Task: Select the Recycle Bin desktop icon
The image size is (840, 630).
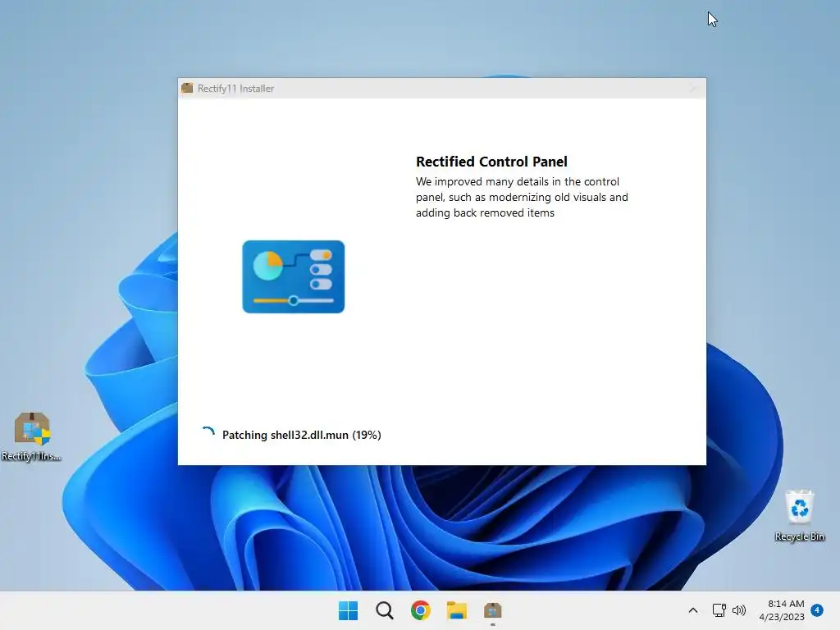Action: pyautogui.click(x=799, y=515)
